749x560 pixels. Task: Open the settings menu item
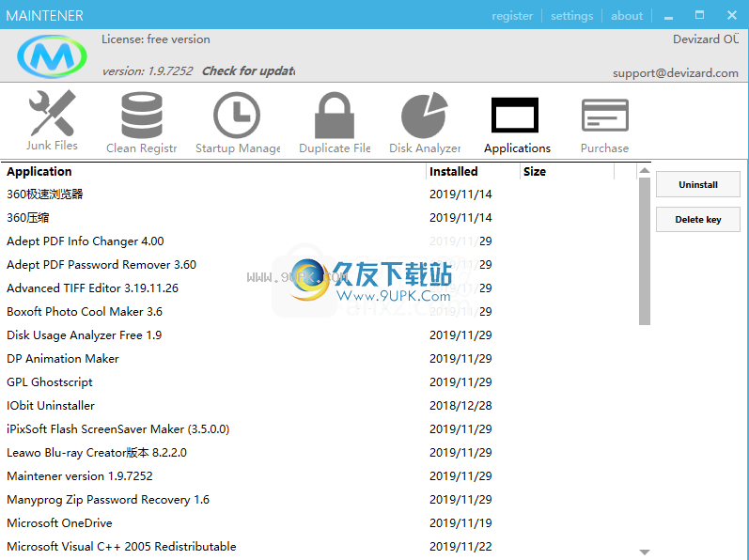(571, 16)
